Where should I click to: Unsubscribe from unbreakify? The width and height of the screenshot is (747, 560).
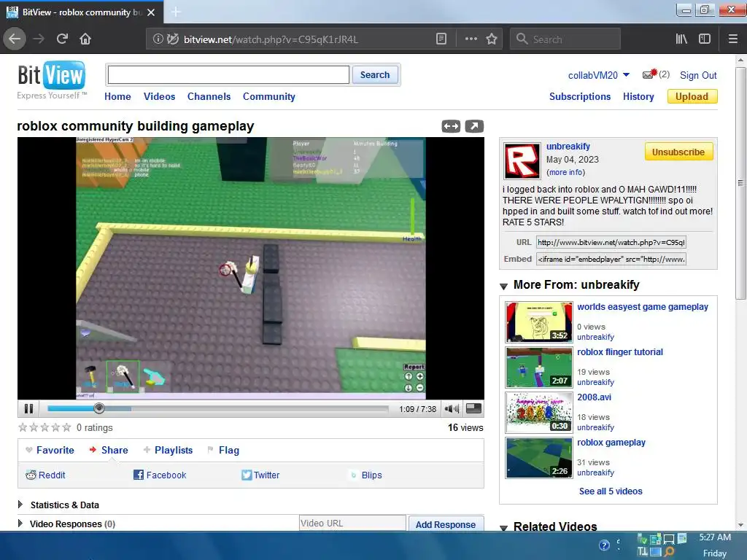(678, 152)
